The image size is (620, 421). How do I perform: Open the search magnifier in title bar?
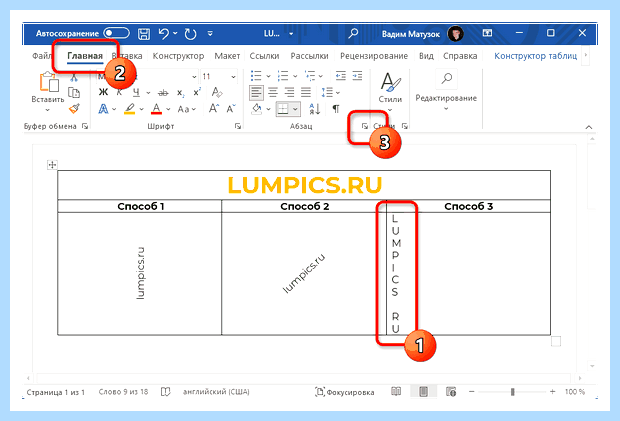click(353, 34)
